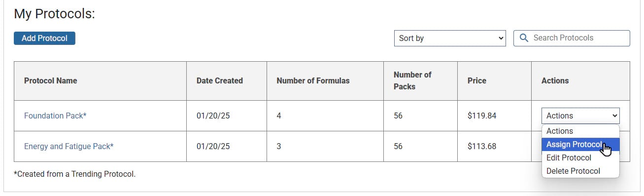Open the Energy and Fatigue Pack link
This screenshot has height=196, width=644.
pos(68,146)
